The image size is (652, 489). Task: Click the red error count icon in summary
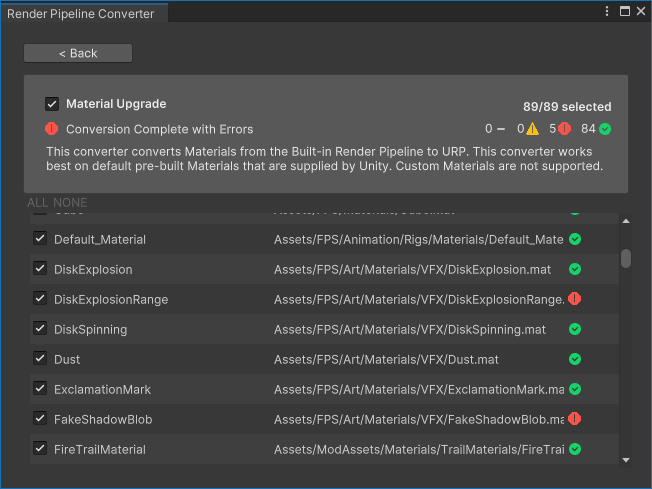point(565,129)
